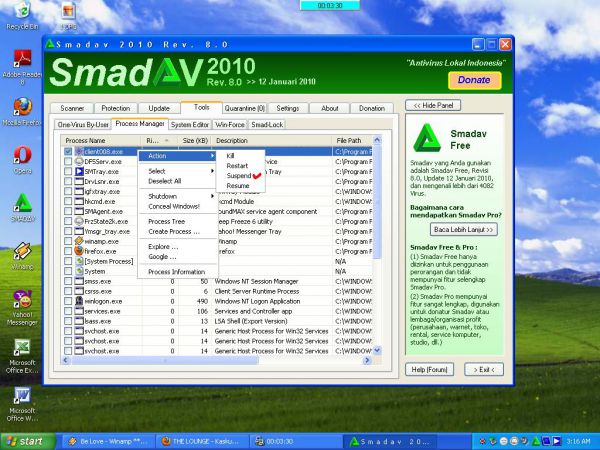This screenshot has height=450, width=600.
Task: Expand the Shutdown submenu
Action: coord(178,196)
